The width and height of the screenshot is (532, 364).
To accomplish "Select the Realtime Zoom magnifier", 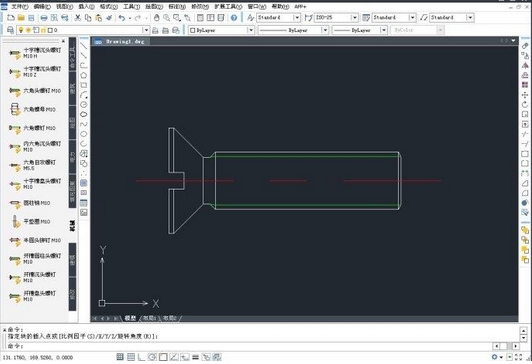I will pyautogui.click(x=167, y=18).
